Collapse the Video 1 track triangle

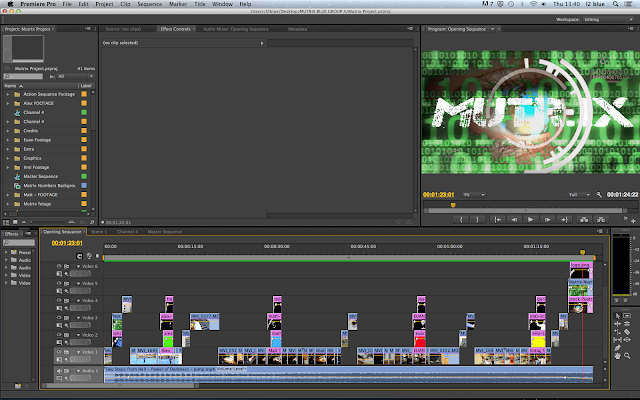(78, 352)
